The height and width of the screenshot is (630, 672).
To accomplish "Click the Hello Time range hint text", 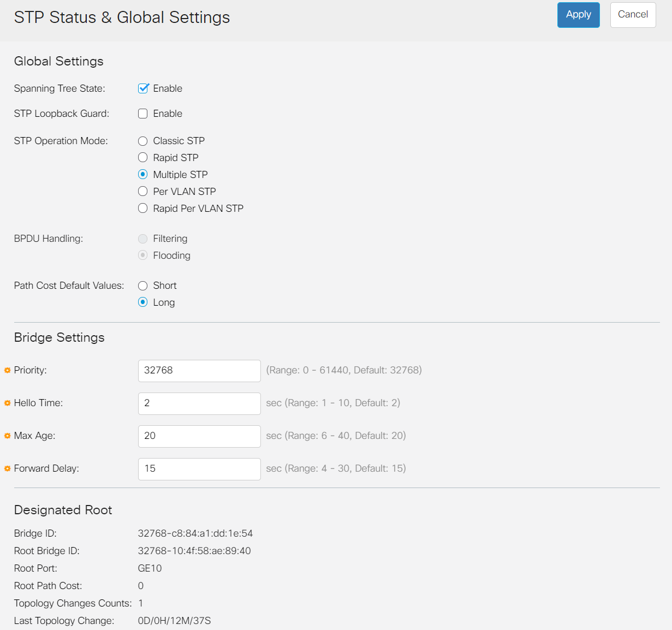I will 333,403.
